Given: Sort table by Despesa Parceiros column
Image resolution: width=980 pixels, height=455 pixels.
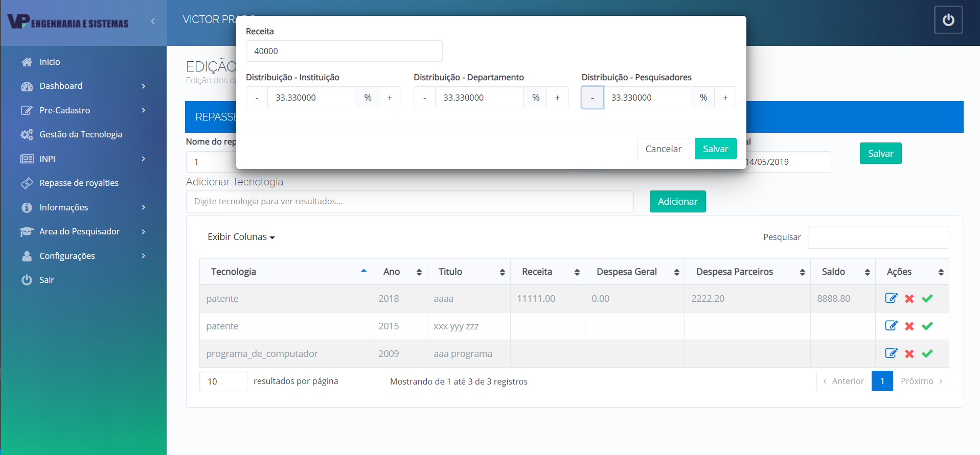Looking at the screenshot, I should click(x=747, y=272).
